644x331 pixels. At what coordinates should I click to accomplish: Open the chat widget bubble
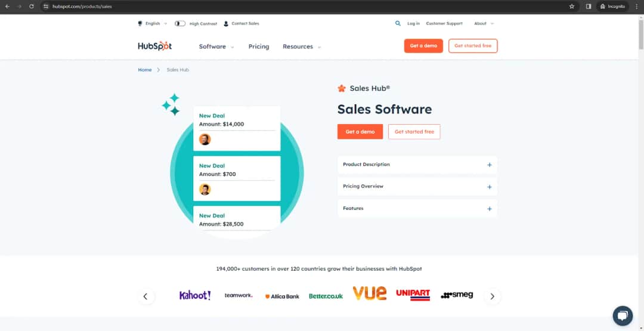[x=623, y=316]
